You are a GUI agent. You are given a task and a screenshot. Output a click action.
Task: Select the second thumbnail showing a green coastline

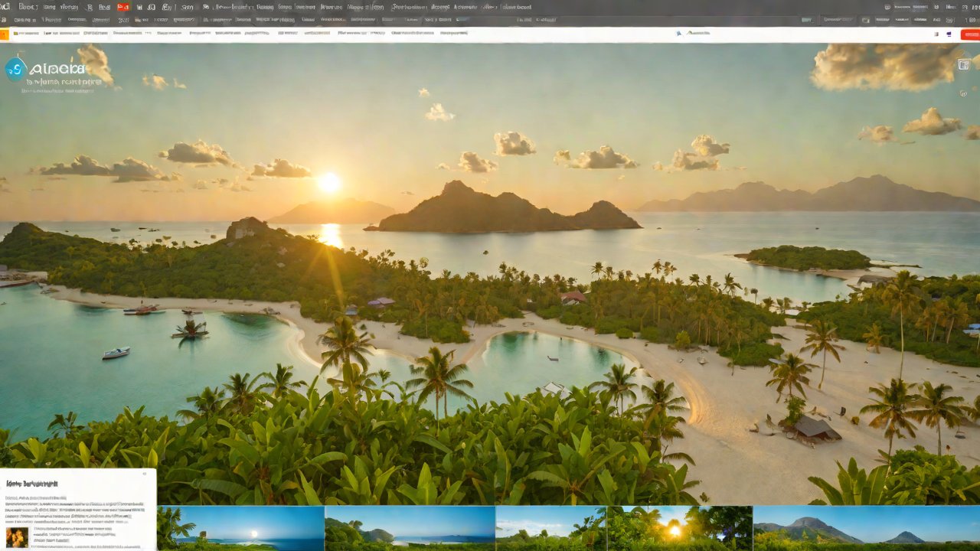[410, 528]
